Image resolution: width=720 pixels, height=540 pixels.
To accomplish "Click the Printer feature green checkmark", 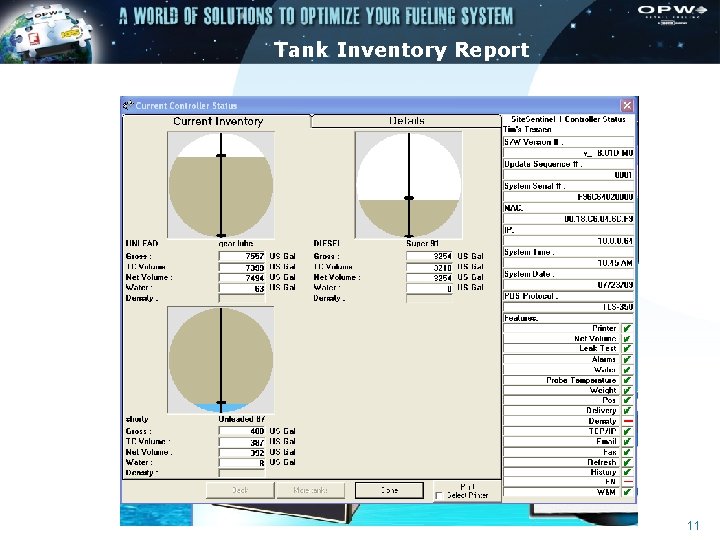I will tap(627, 328).
